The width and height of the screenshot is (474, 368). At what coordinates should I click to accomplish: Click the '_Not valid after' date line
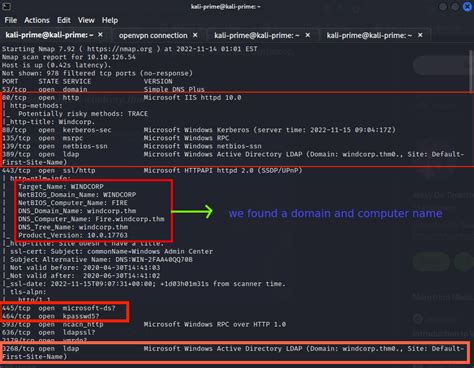pos(83,276)
